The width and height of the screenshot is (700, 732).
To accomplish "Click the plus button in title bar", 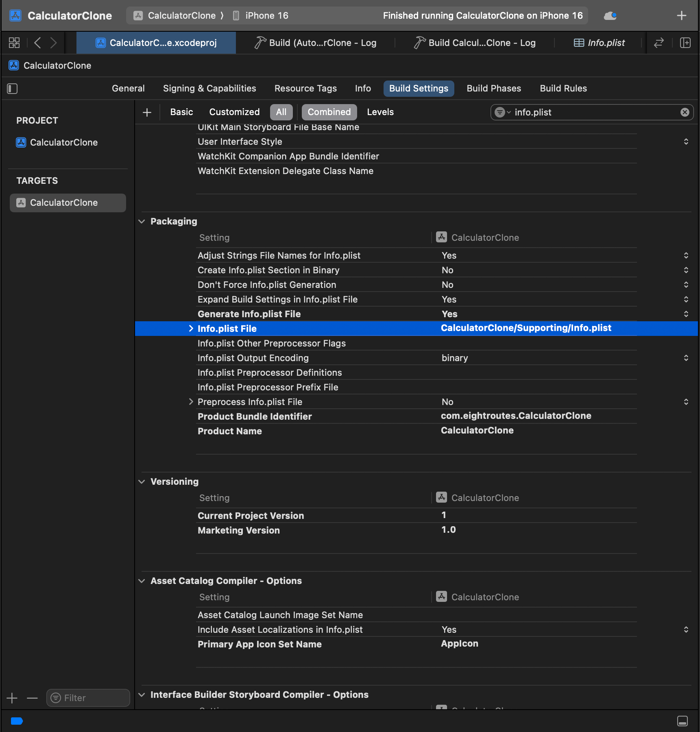I will 682,16.
